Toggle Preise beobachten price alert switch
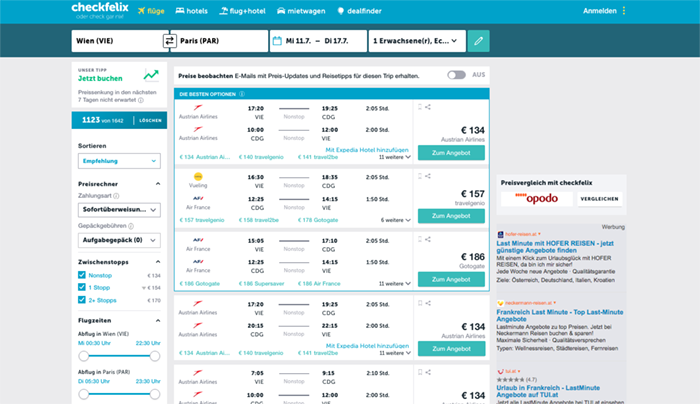This screenshot has height=404, width=700. (x=456, y=75)
